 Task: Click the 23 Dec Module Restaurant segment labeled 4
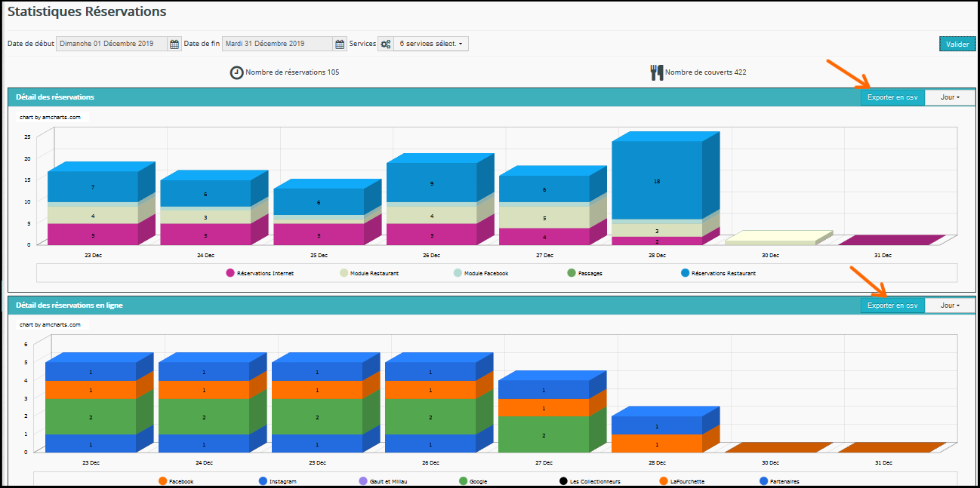pos(93,216)
